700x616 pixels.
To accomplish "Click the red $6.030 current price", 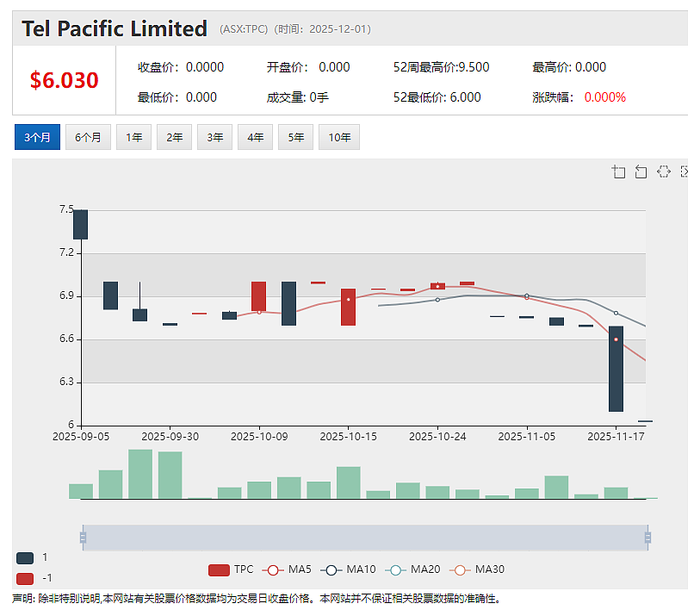I will tap(65, 80).
